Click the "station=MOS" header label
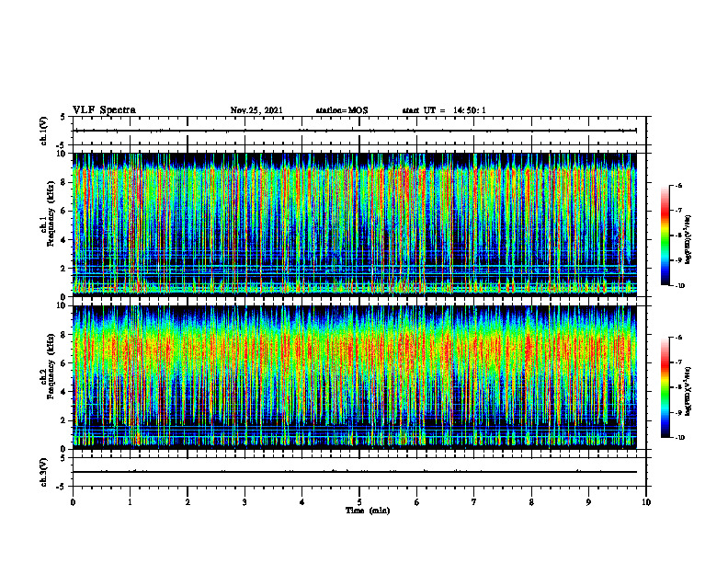The image size is (728, 563). pos(342,110)
